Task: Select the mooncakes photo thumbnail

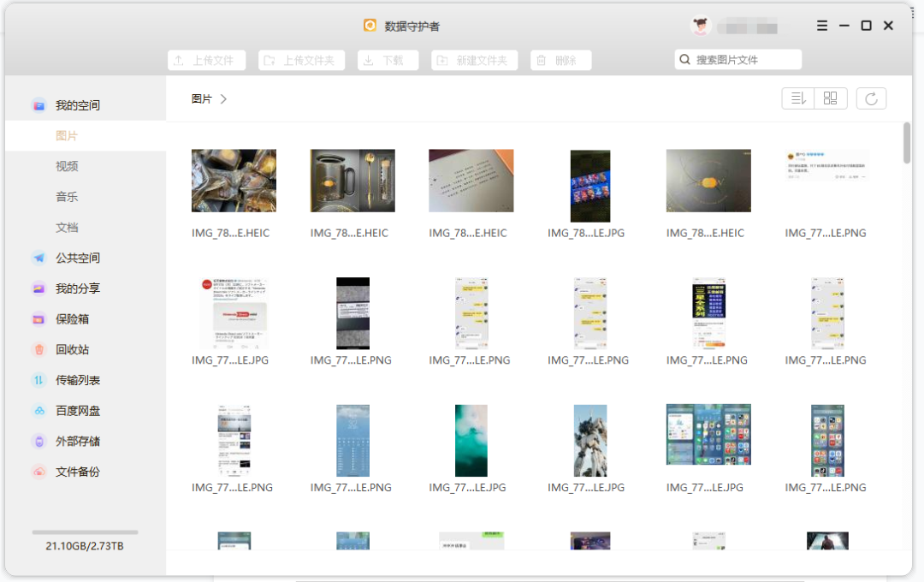Action: click(234, 181)
